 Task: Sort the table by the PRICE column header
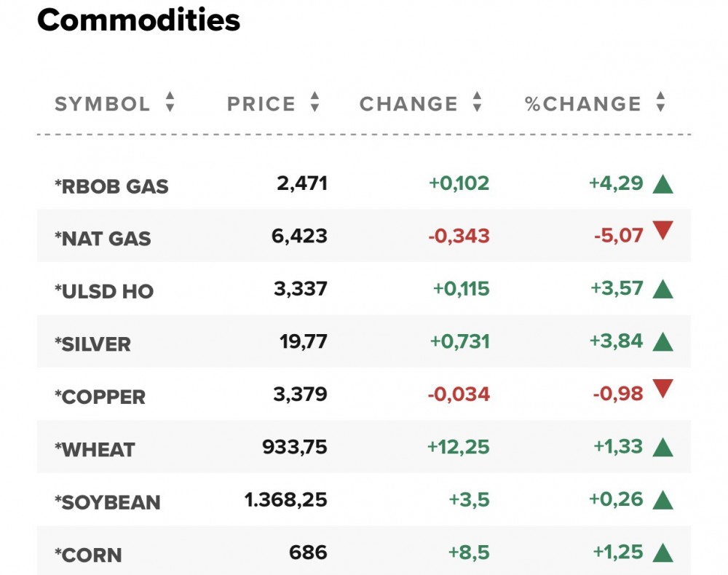[x=261, y=104]
